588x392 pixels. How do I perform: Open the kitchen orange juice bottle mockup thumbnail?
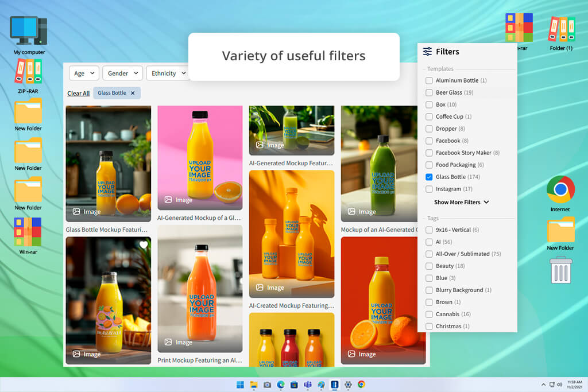pyautogui.click(x=109, y=164)
